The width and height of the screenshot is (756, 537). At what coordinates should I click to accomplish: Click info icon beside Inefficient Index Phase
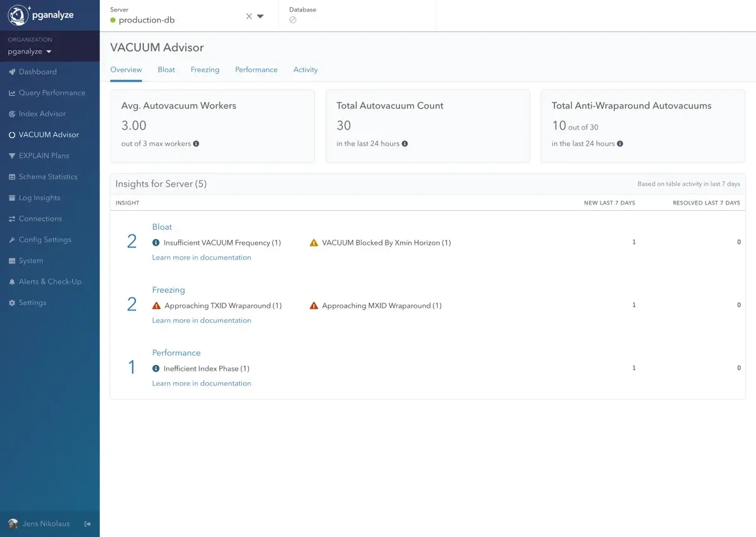point(156,368)
